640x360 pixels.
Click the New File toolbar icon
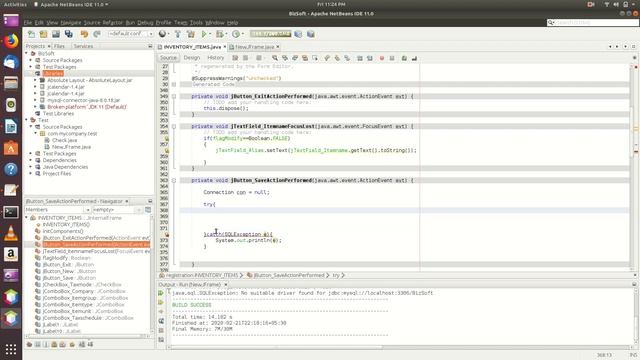pos(31,34)
